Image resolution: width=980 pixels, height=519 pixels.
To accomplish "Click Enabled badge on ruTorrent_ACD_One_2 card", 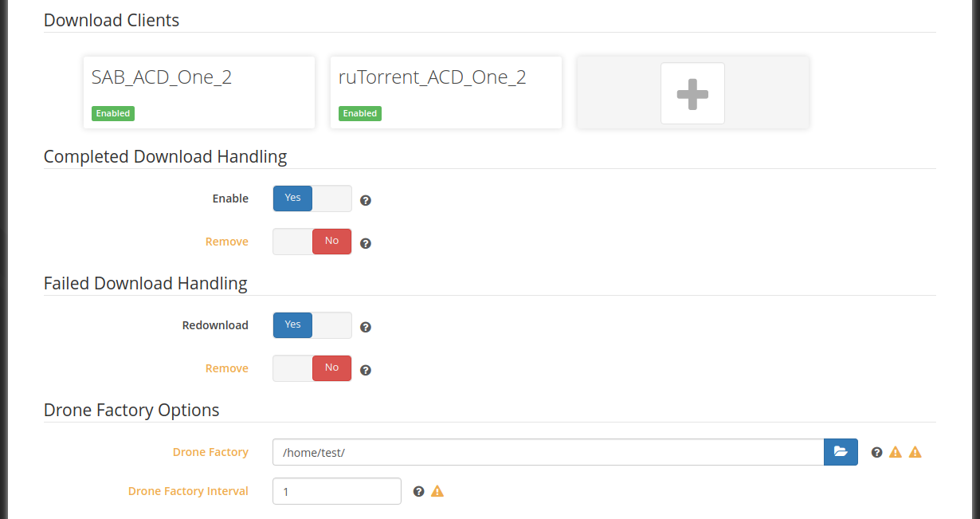I will (x=360, y=113).
